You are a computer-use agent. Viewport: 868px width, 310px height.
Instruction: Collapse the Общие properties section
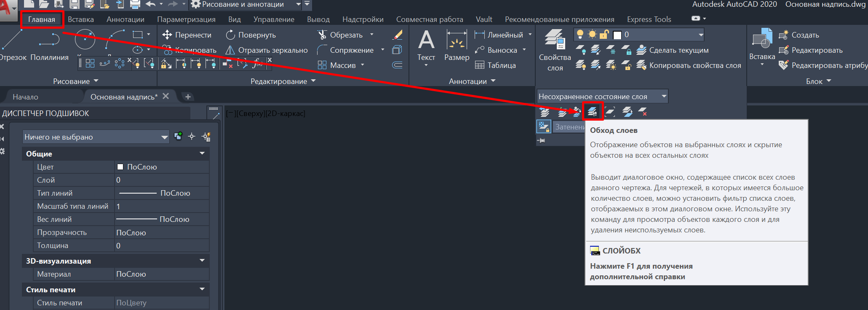(202, 154)
